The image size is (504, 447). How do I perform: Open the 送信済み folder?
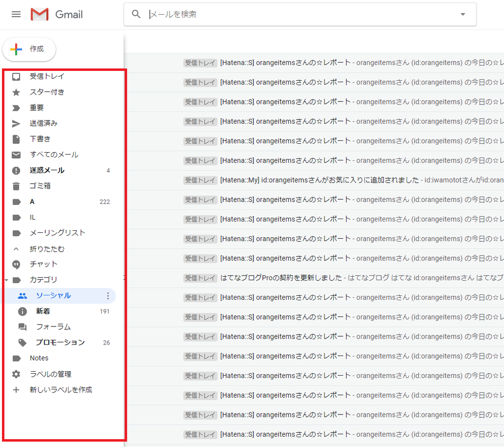(44, 123)
